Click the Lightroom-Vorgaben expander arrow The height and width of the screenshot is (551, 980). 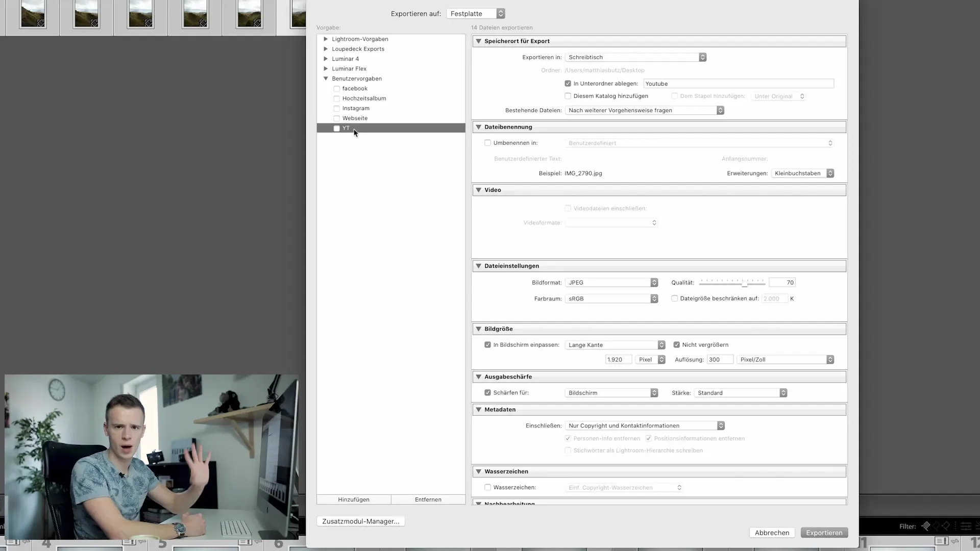[325, 38]
